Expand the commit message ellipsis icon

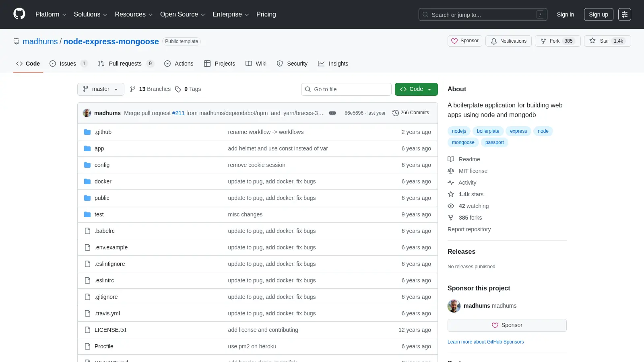click(332, 113)
